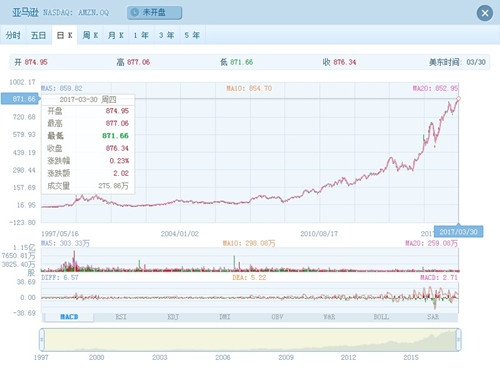Click the 美东时间 03/30 label

(x=457, y=62)
